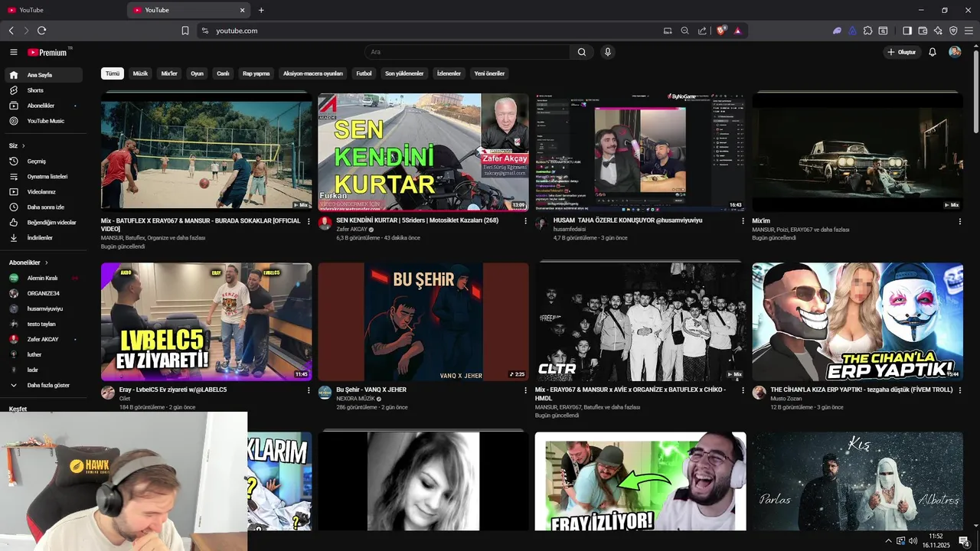
Task: Play the BURADA SOKAKLAR mix thumbnail
Action: [x=206, y=152]
